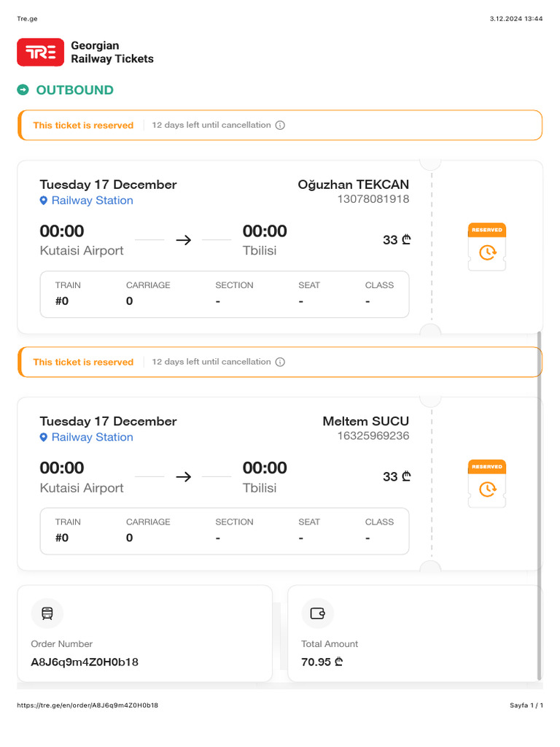Click info icon on first reservation banner
560x747 pixels.
point(281,125)
